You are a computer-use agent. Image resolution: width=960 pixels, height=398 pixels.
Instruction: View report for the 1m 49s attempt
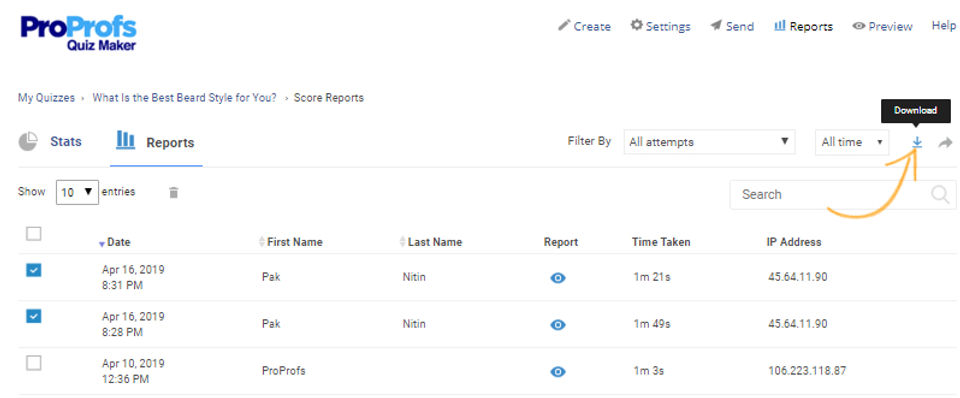[558, 325]
